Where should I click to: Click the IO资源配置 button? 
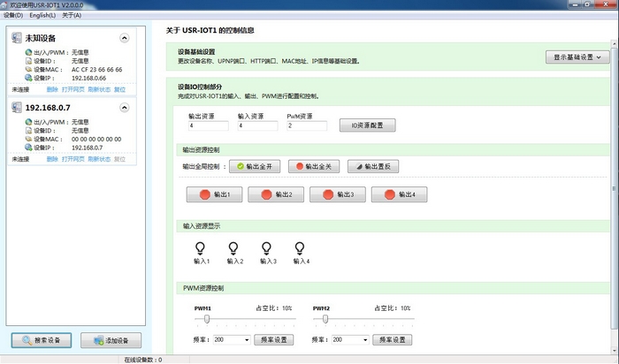pyautogui.click(x=368, y=125)
